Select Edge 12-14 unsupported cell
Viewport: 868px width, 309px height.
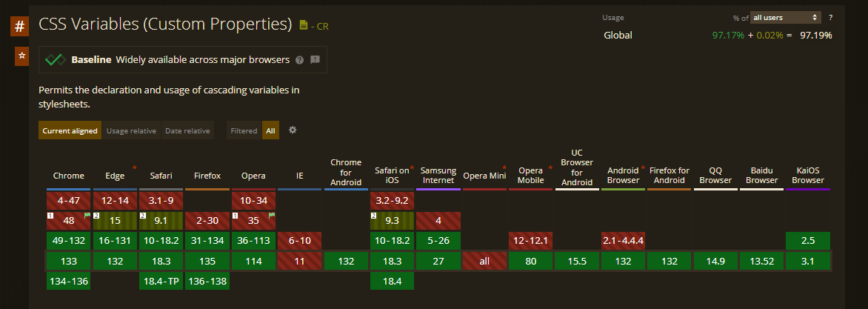tap(115, 201)
